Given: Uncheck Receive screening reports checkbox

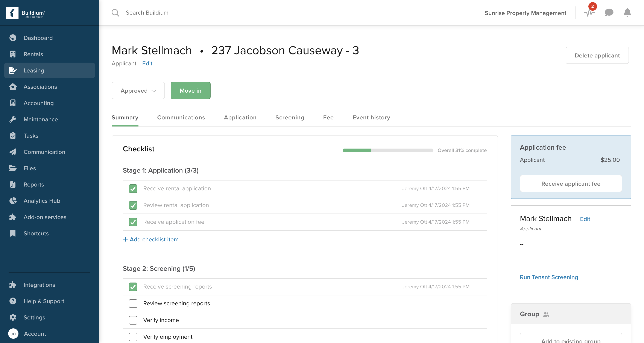Looking at the screenshot, I should coord(133,287).
